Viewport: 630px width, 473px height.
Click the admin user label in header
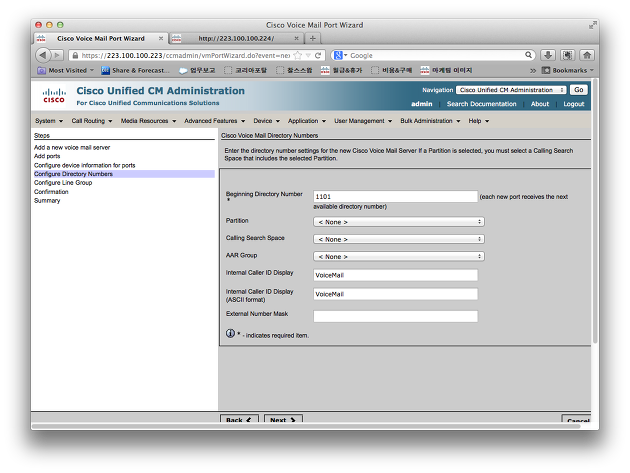point(421,104)
